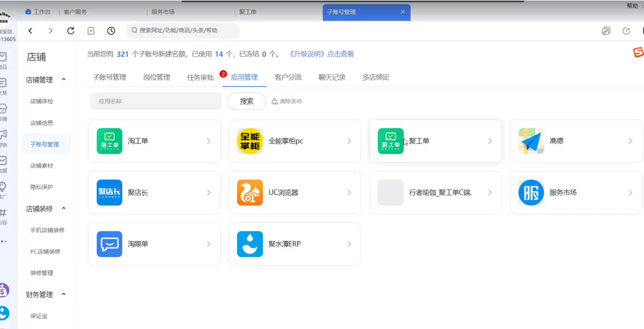Click the circular refresh icon at top right
Image resolution: width=644 pixels, height=329 pixels.
tap(626, 31)
